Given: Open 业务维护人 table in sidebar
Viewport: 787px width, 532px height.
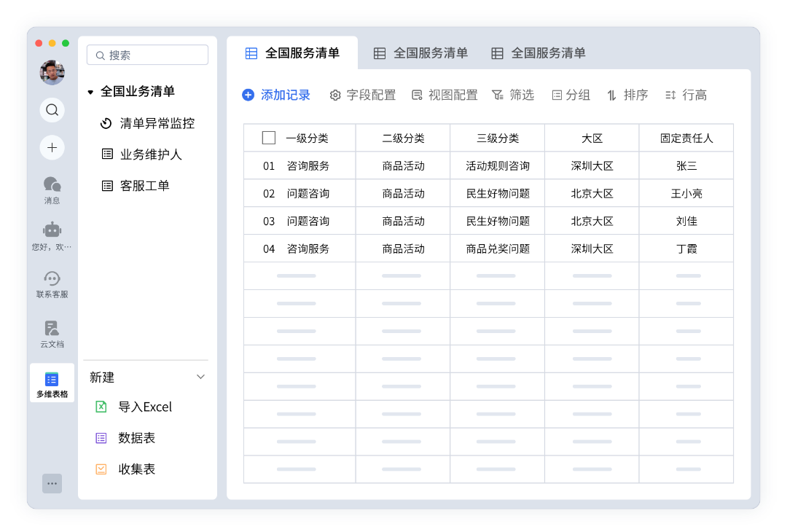Looking at the screenshot, I should coord(141,154).
